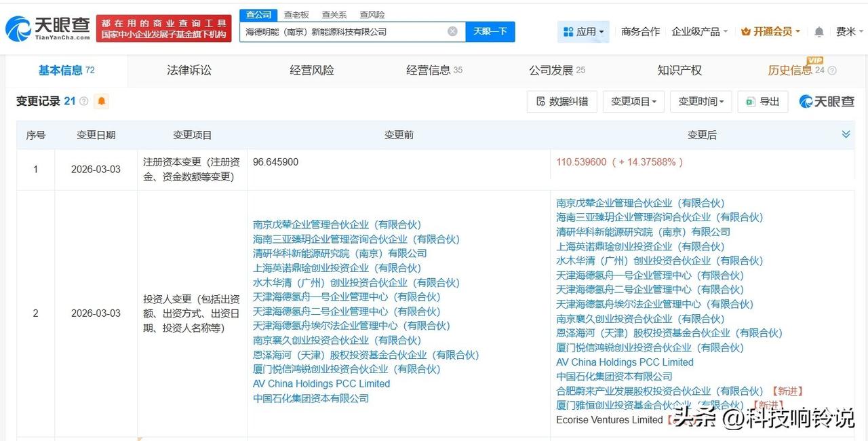This screenshot has height=441, width=868.
Task: Click the notification bell icon in top bar
Action: 818,32
